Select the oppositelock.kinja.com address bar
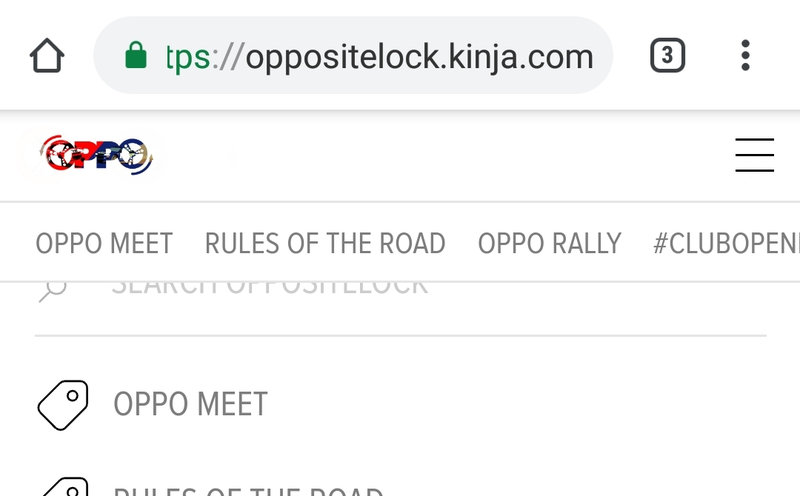 353,55
